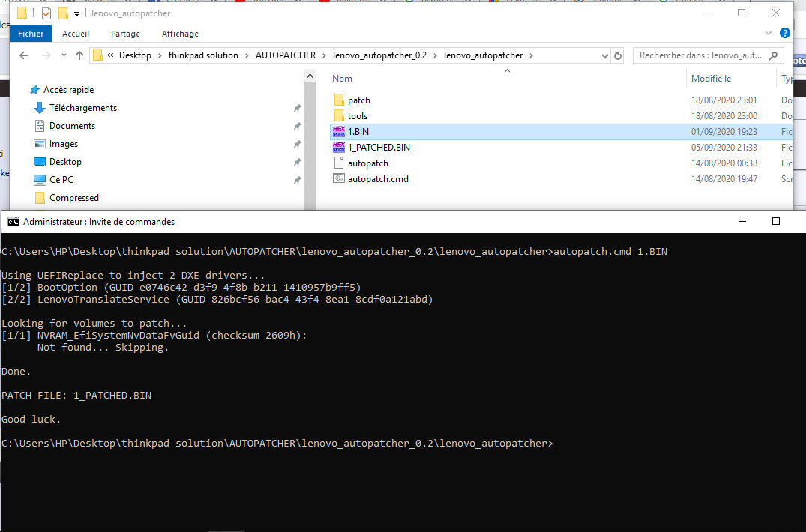Click the forward navigation arrow in Explorer

46,55
